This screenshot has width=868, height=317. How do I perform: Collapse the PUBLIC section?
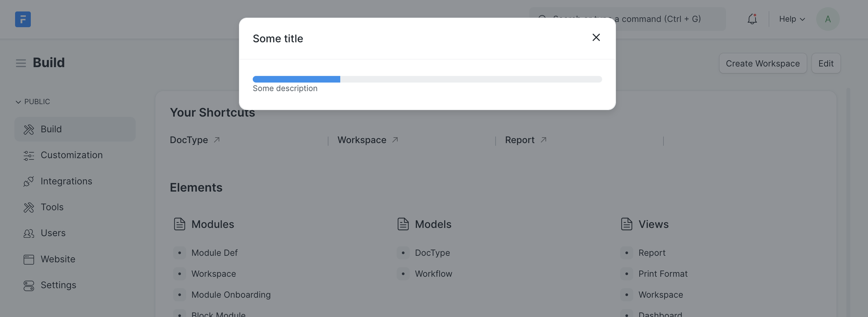pyautogui.click(x=18, y=102)
